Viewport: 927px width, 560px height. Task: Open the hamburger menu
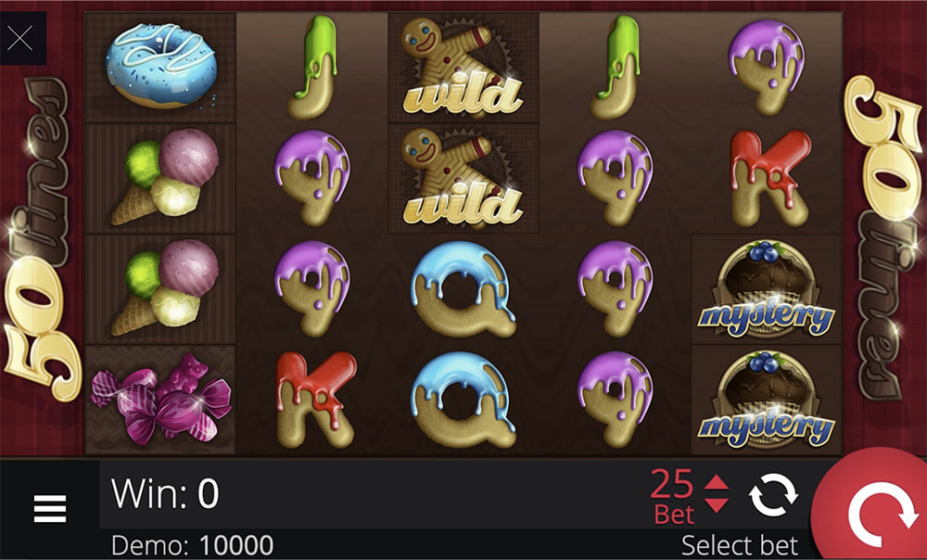coord(50,509)
